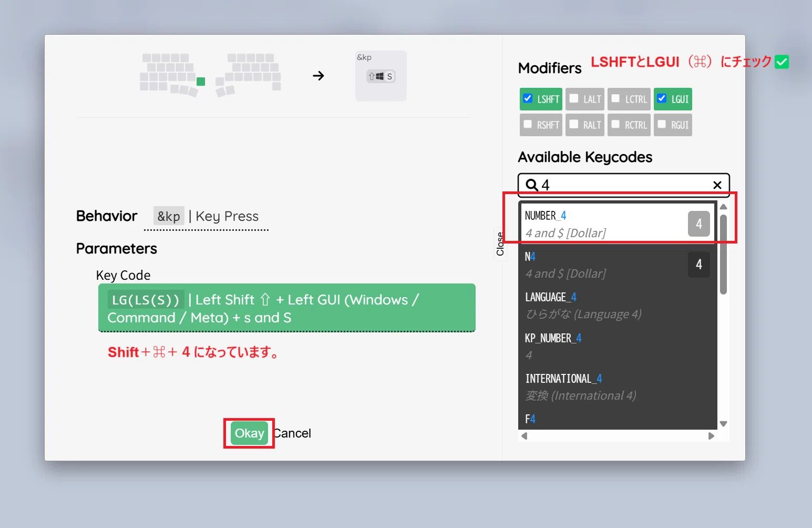812x528 pixels.
Task: Check the RGUI modifier checkbox
Action: click(662, 124)
